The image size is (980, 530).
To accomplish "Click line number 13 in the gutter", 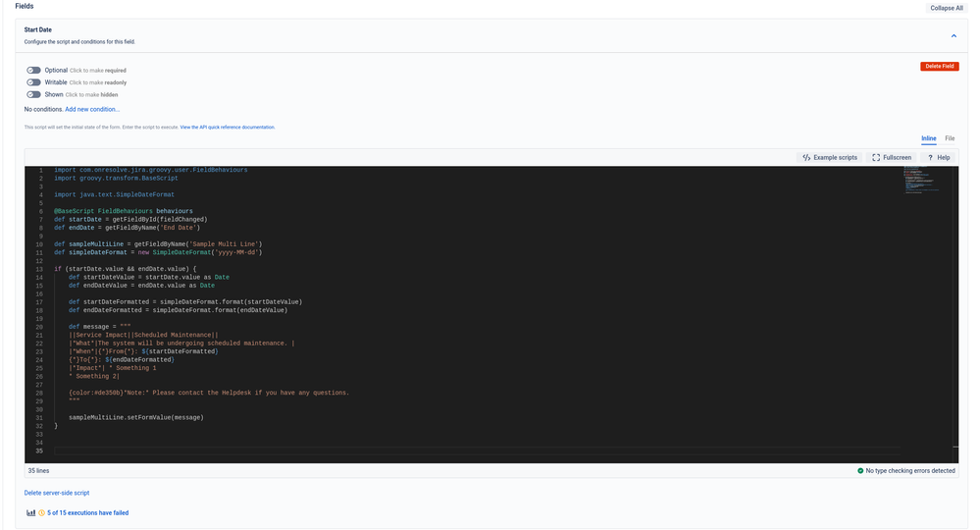I will [39, 269].
